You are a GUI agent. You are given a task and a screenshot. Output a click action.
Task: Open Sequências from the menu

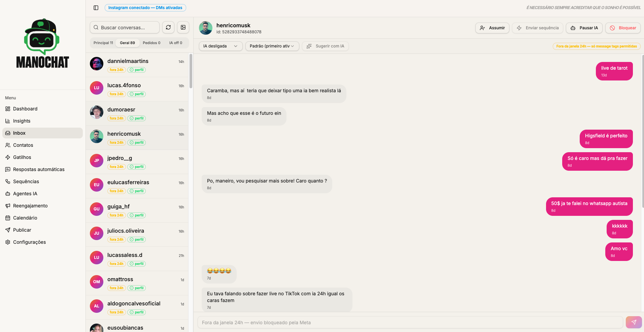tap(42, 181)
